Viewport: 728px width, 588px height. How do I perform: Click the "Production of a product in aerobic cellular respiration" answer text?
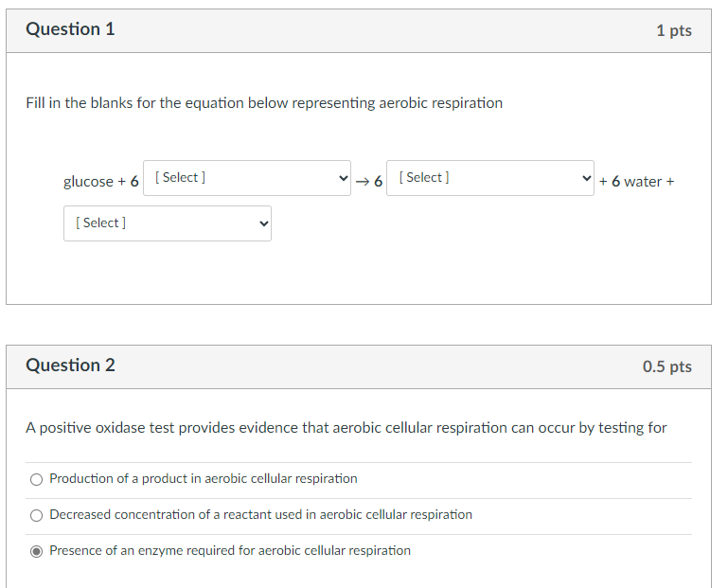tap(204, 479)
